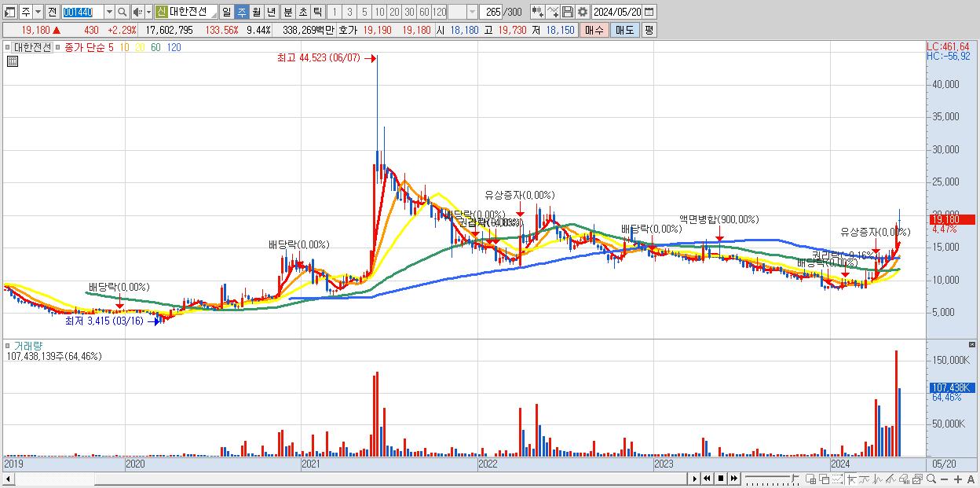This screenshot has width=980, height=488.
Task: Click the speaker sound icon in toolbar
Action: (x=137, y=12)
